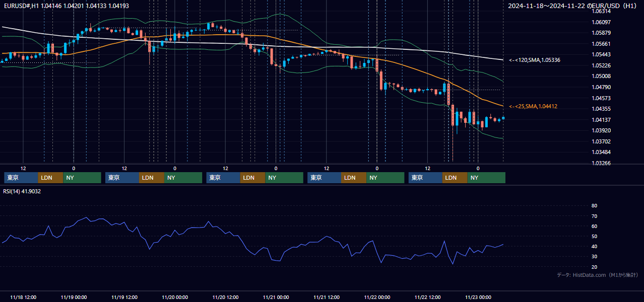Click the 25 SMA label reading 1.04412
This screenshot has height=302, width=644.
click(533, 106)
